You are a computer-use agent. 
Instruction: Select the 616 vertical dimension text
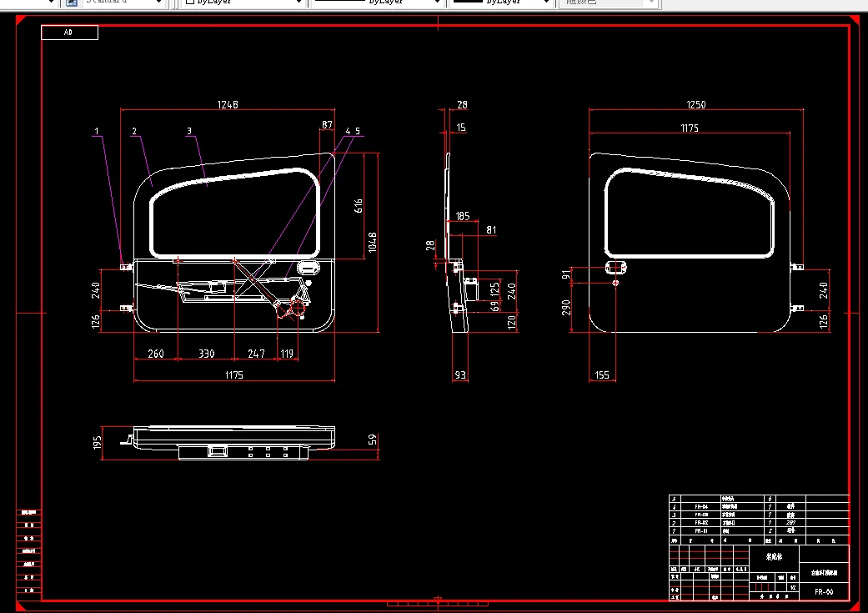coord(359,206)
